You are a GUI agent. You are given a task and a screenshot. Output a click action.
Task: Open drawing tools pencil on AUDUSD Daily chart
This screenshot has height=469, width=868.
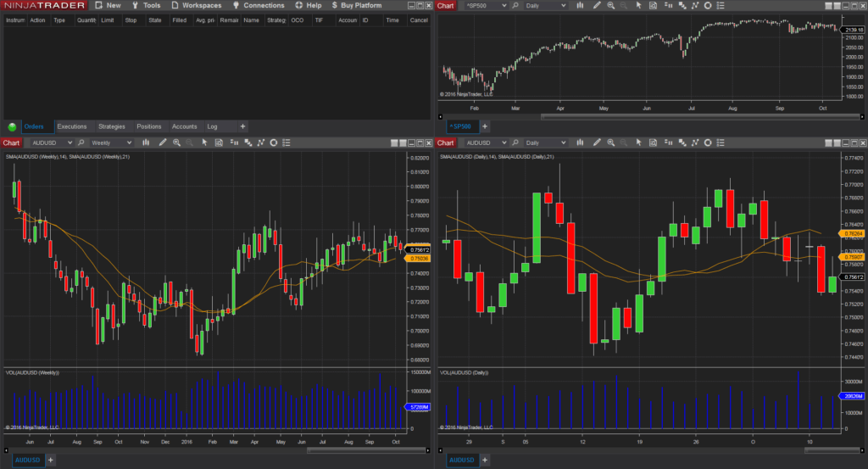click(597, 142)
